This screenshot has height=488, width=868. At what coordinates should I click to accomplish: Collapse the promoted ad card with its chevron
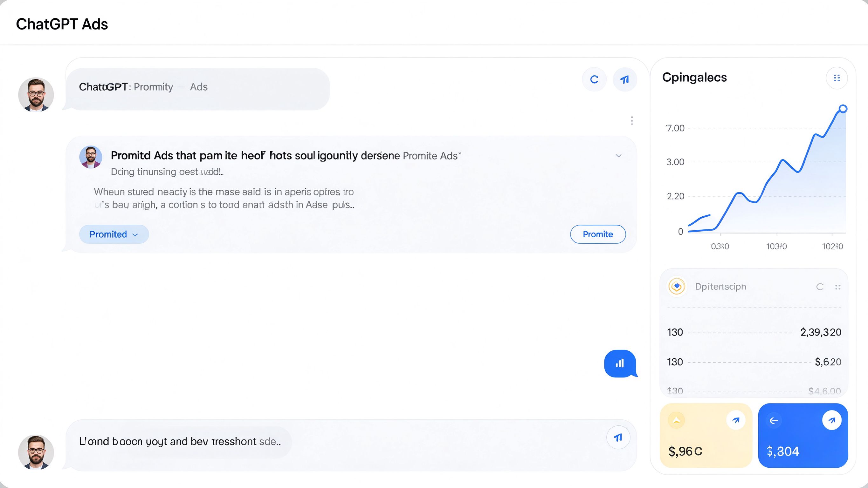click(x=618, y=156)
